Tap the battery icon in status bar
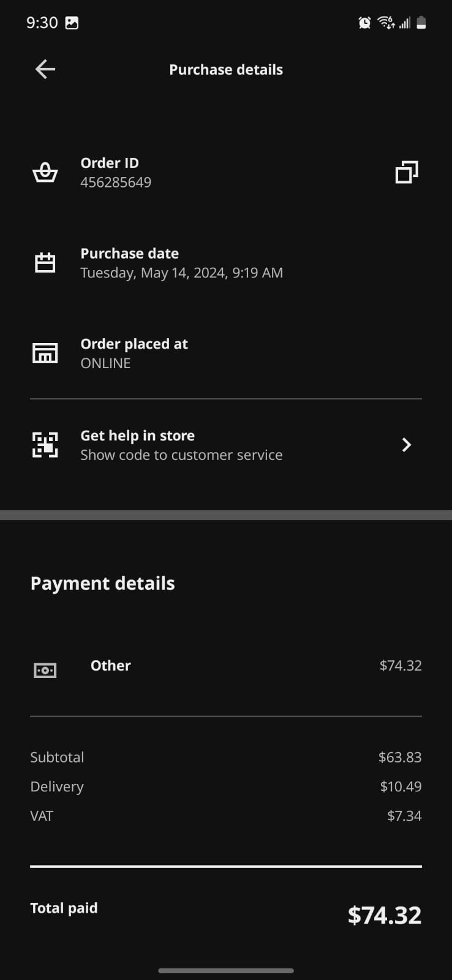452x980 pixels. point(421,23)
